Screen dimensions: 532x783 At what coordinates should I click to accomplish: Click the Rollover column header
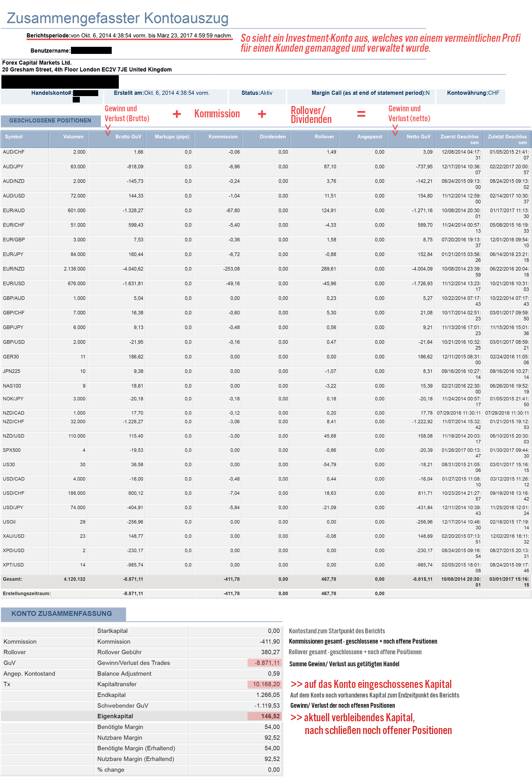(x=314, y=139)
